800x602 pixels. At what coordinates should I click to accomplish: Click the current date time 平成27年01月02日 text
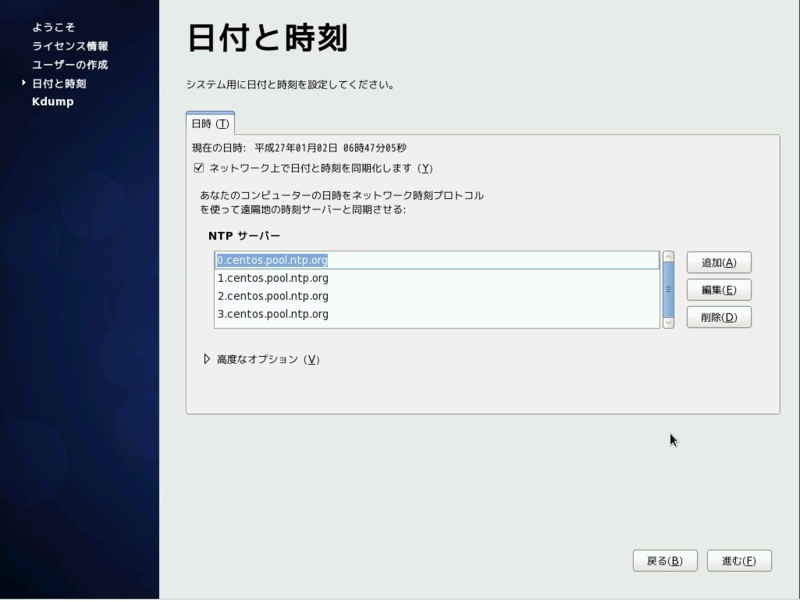click(296, 148)
